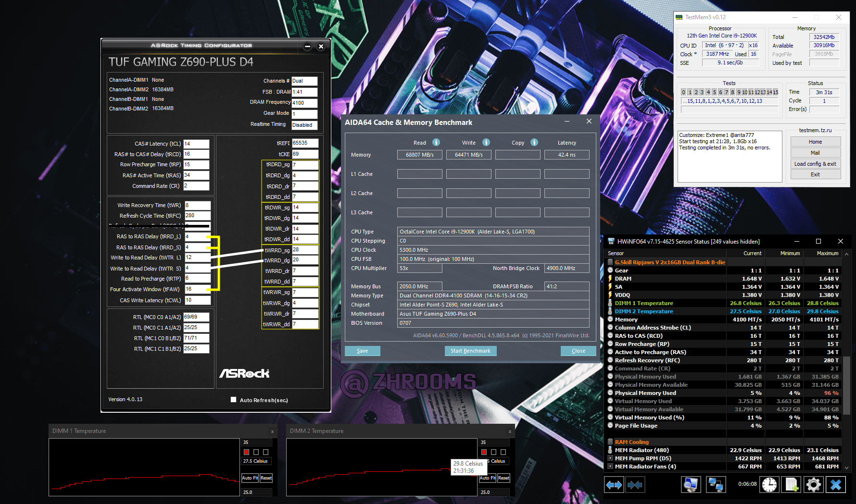Click the DIMM 1 Temperature thermometer icon
This screenshot has width=856, height=504.
point(610,303)
